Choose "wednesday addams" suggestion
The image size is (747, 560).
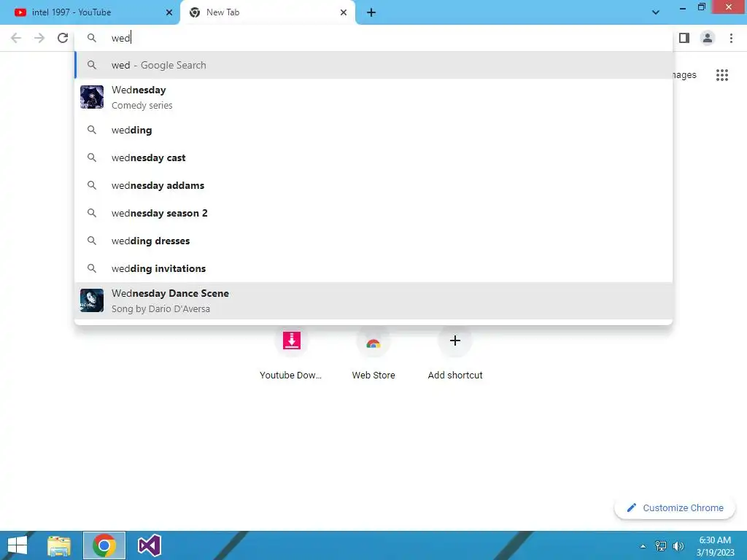tap(373, 185)
